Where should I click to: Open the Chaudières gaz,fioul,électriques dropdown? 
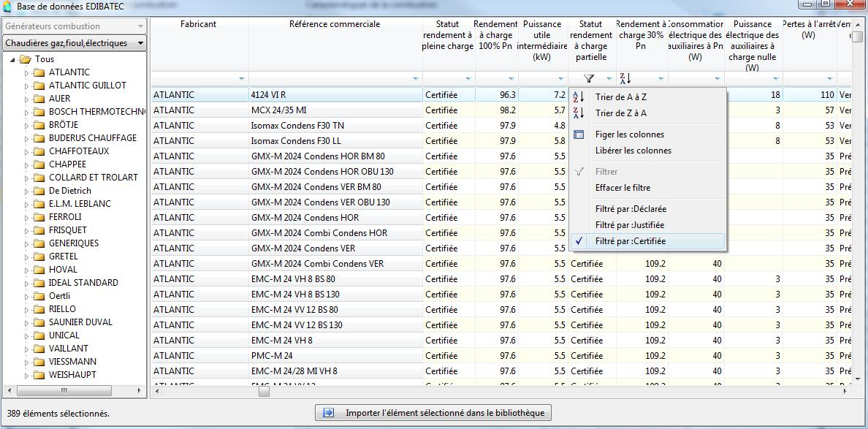pyautogui.click(x=75, y=43)
